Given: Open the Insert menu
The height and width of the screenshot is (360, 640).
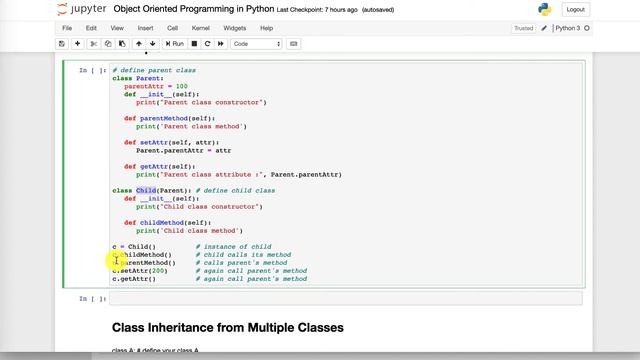Looking at the screenshot, I should point(145,28).
